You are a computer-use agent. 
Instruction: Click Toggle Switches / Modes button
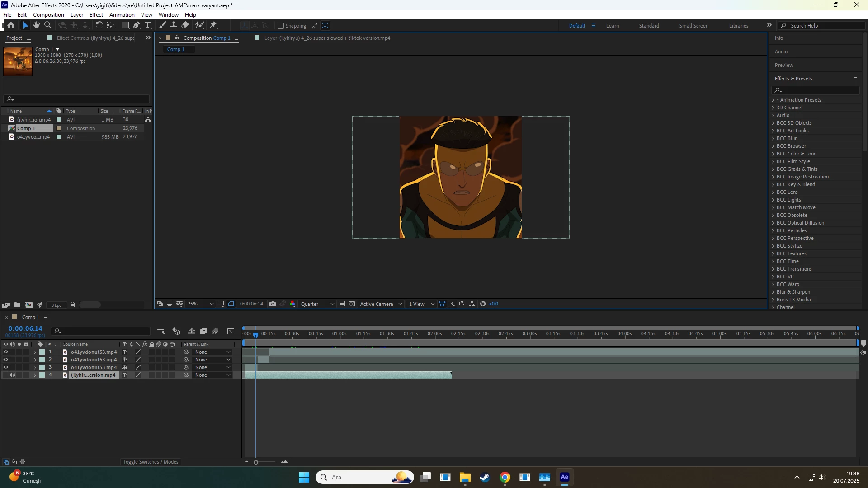click(151, 462)
